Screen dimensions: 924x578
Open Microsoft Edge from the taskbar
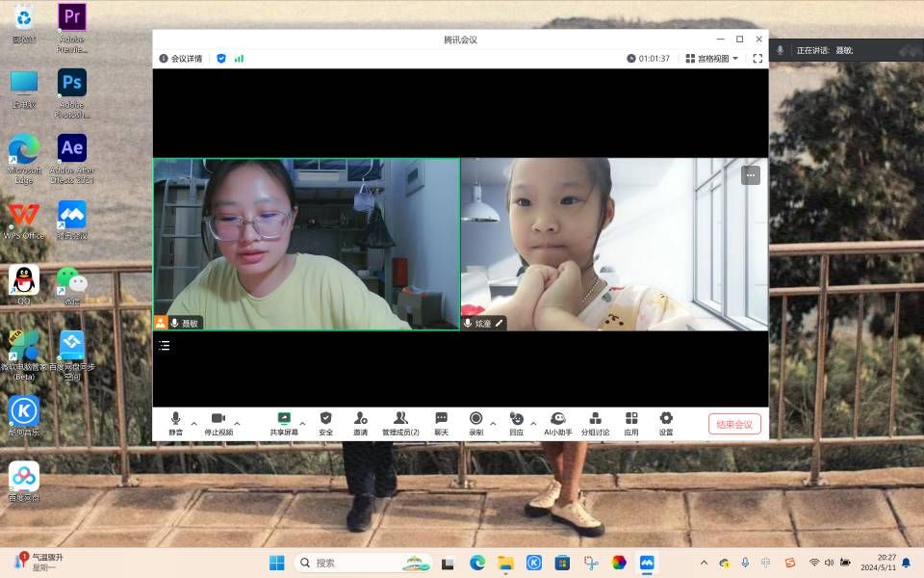pos(477,563)
